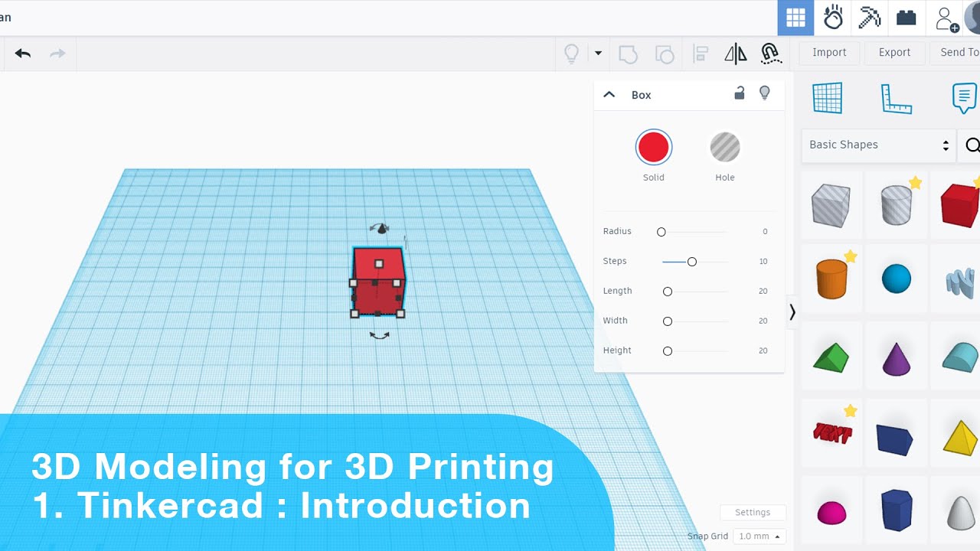Pick the teal Round Roof shape
The width and height of the screenshot is (980, 551).
[960, 357]
